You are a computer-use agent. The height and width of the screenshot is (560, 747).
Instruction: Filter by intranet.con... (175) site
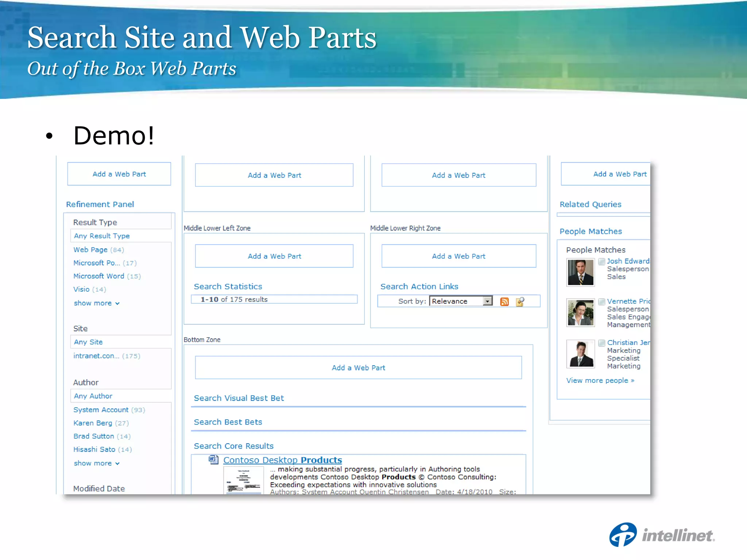click(107, 356)
